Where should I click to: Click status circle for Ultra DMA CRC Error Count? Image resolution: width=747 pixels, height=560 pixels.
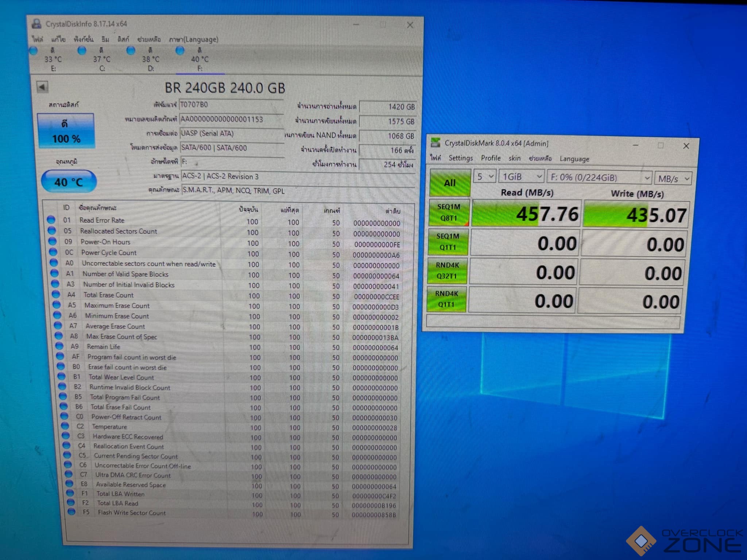click(x=69, y=474)
